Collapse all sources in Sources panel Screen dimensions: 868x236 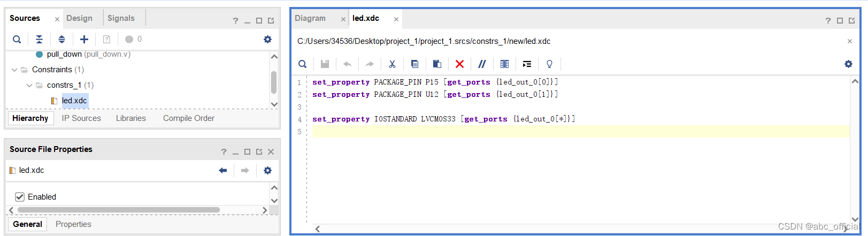(x=39, y=39)
